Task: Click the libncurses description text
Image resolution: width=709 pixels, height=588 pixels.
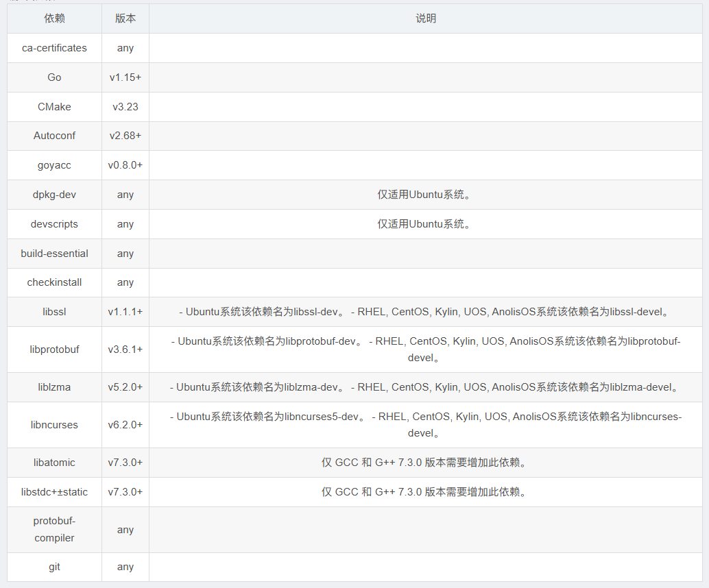Action: click(425, 425)
